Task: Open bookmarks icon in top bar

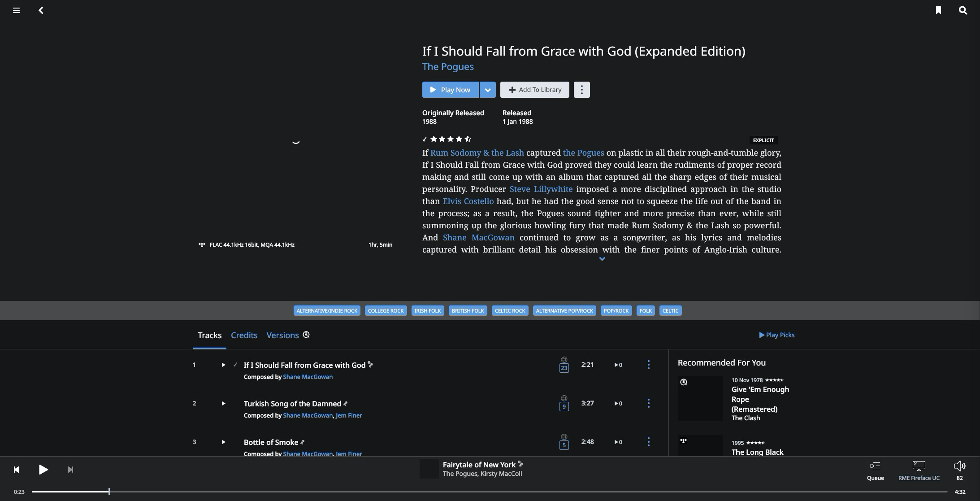Action: tap(938, 10)
